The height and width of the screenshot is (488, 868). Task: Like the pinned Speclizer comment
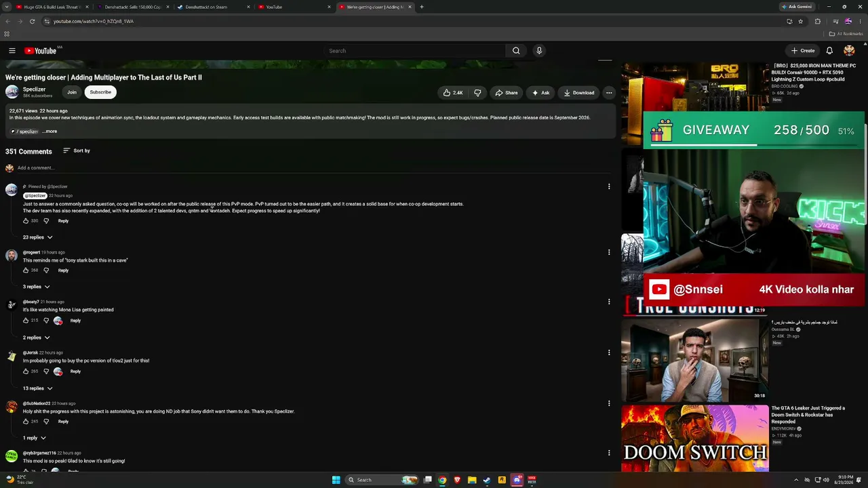(26, 221)
